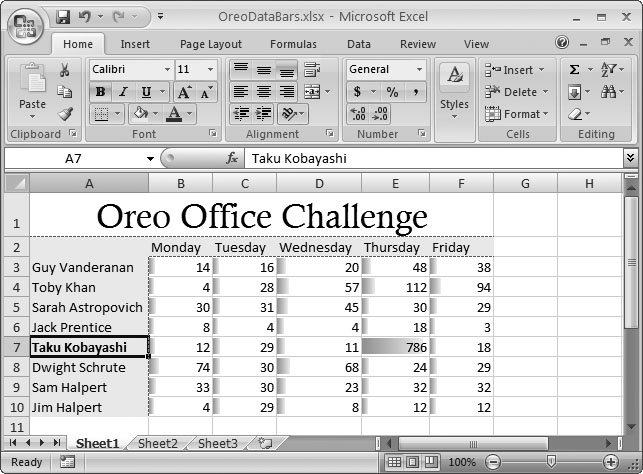Undo the last action
Viewport: 643px width, 474px height.
[84, 17]
